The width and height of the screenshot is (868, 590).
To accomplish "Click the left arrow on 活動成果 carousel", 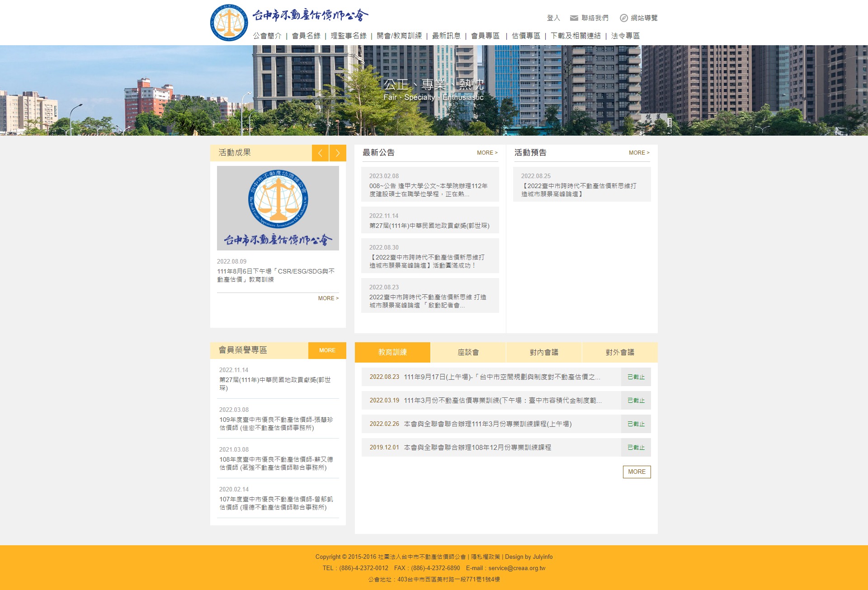I will tap(320, 153).
